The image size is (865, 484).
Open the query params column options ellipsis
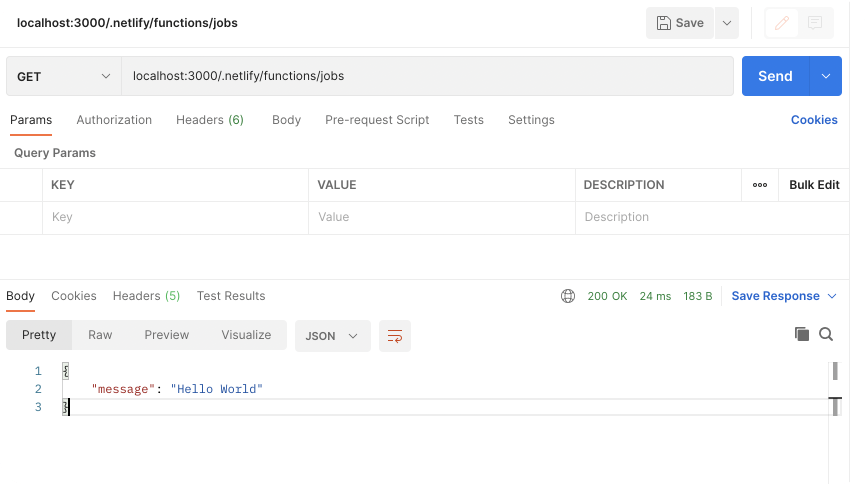coord(760,185)
